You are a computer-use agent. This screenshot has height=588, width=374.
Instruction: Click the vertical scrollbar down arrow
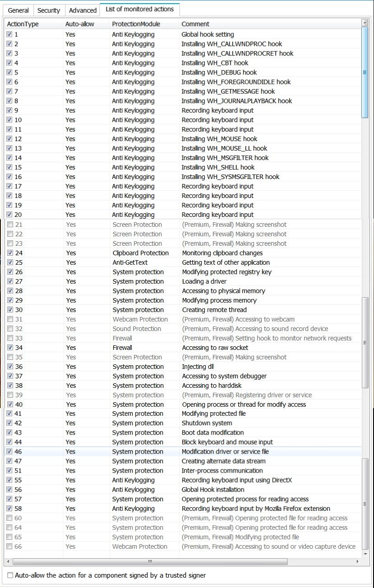(365, 554)
